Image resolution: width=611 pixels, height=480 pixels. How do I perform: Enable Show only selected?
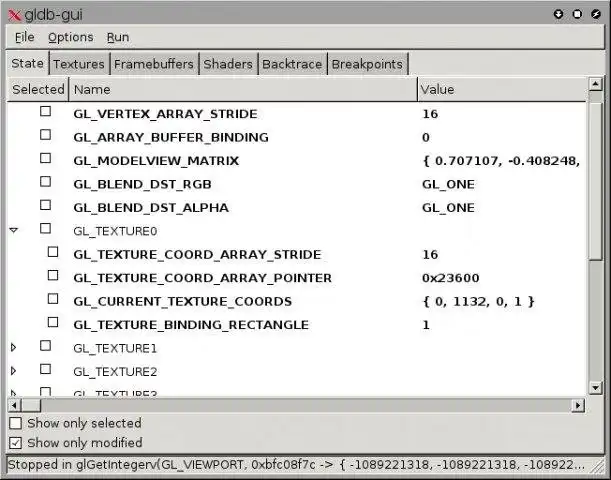pyautogui.click(x=16, y=423)
